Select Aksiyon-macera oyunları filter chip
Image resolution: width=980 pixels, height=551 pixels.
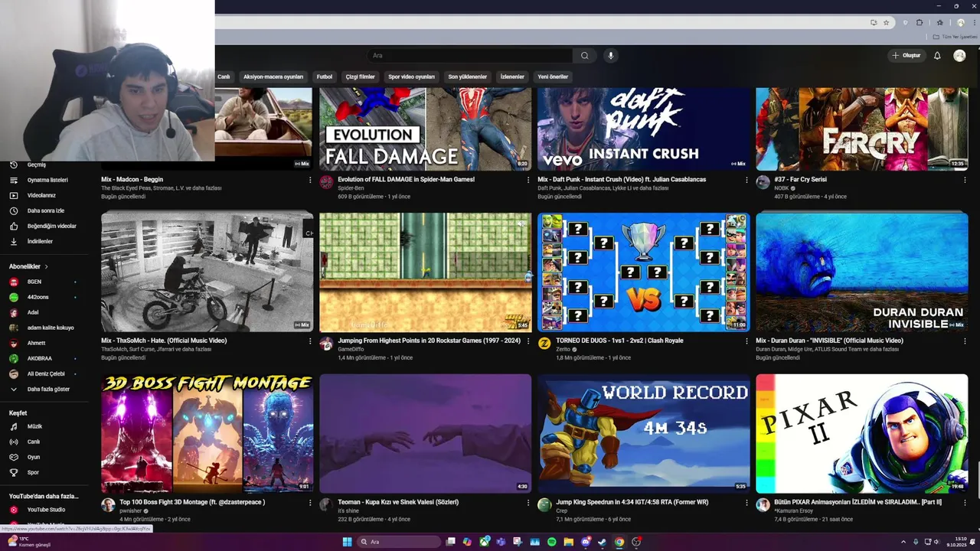[273, 77]
